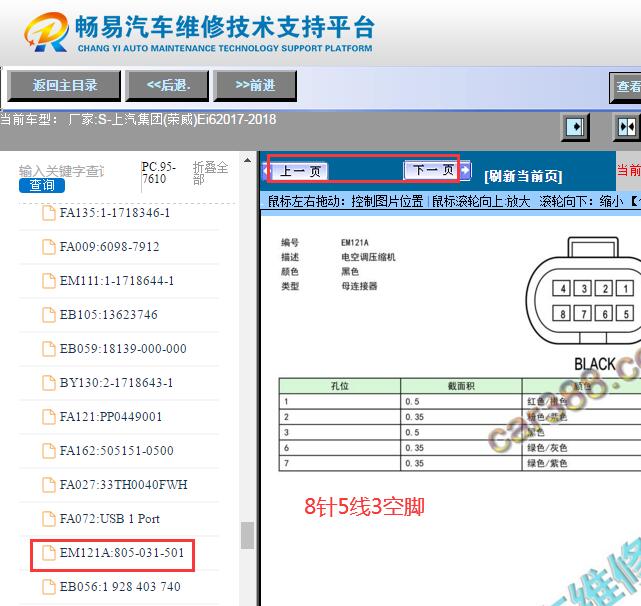Go forward using the >>前进 button

pyautogui.click(x=254, y=86)
